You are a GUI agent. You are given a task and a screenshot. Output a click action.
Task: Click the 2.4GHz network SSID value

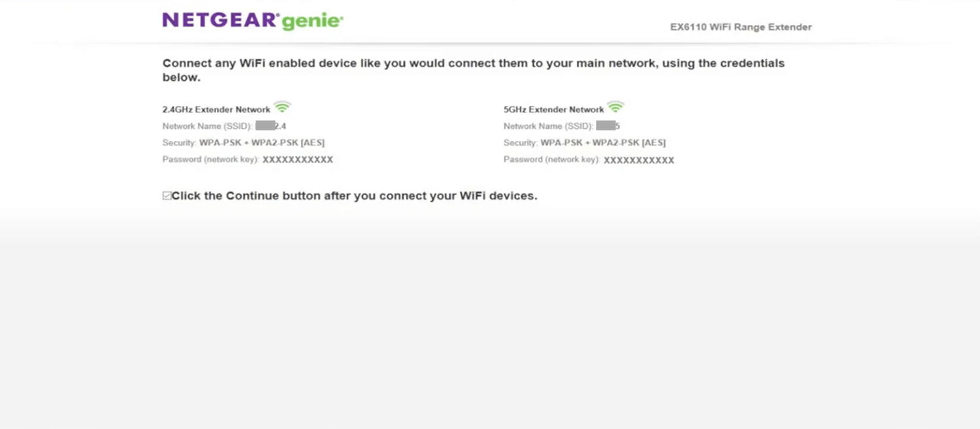click(270, 126)
